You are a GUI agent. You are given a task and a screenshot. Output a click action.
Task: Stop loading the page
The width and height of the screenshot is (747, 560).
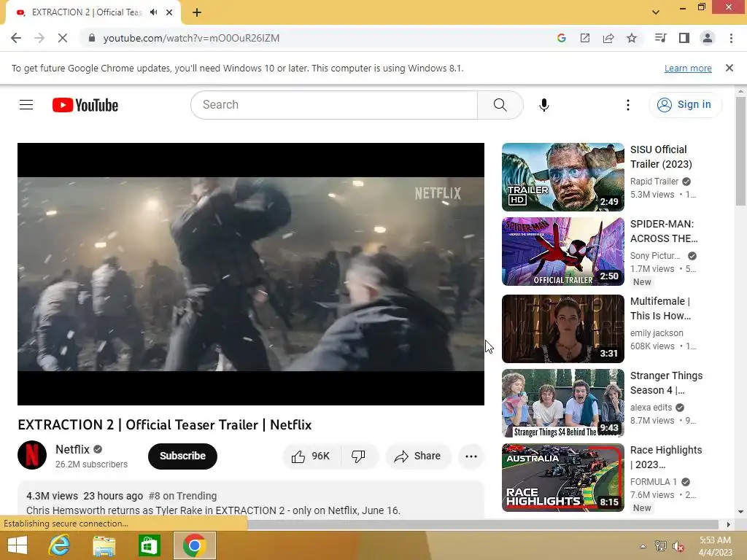(63, 38)
